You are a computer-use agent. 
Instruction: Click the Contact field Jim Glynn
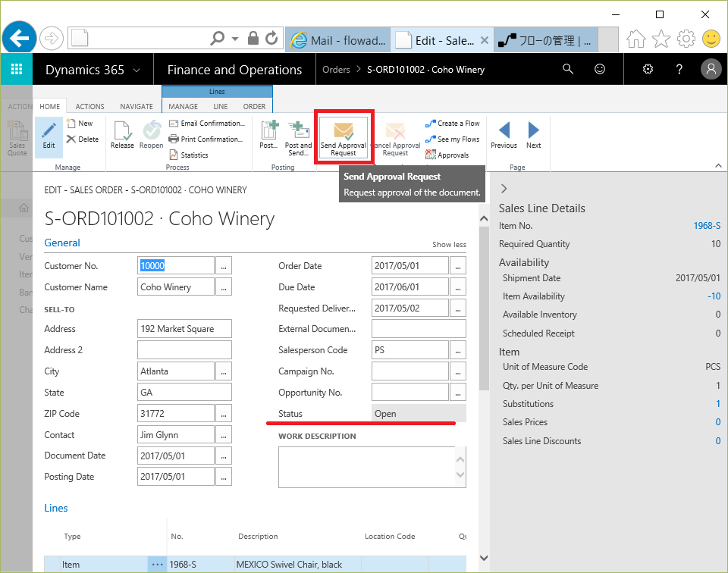[x=176, y=435]
